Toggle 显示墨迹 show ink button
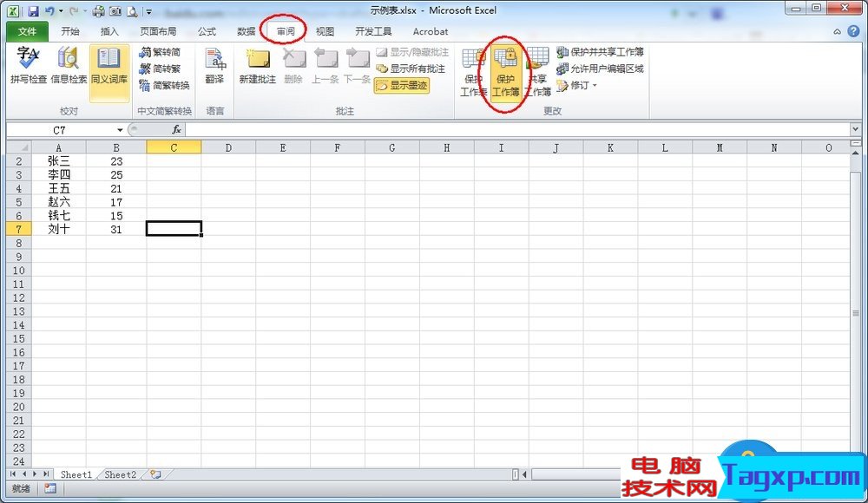Screen dimensions: 868x503 click(402, 85)
